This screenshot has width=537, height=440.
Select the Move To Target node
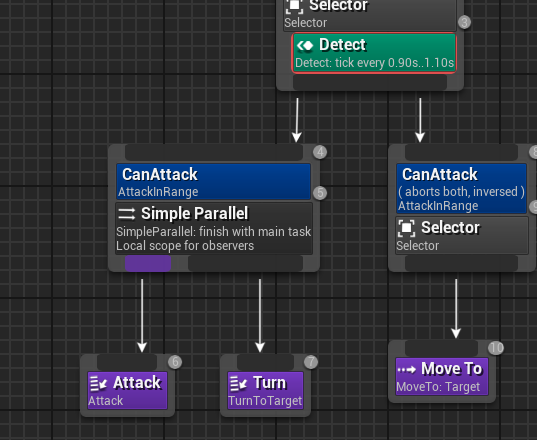point(442,376)
